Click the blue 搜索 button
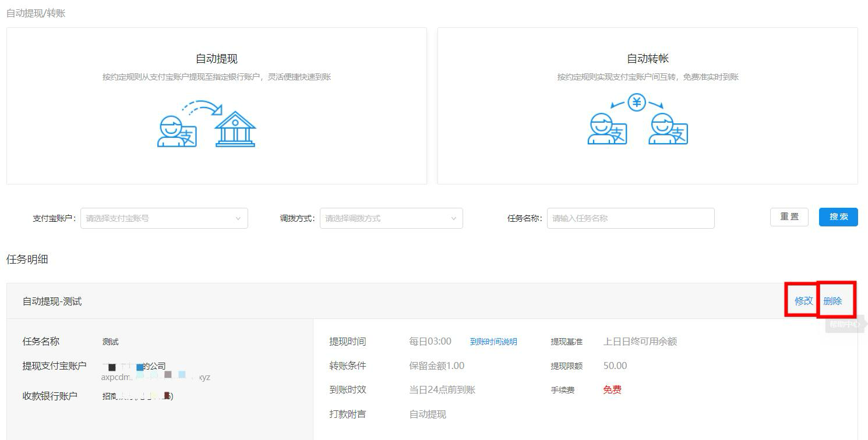868x440 pixels. 838,217
